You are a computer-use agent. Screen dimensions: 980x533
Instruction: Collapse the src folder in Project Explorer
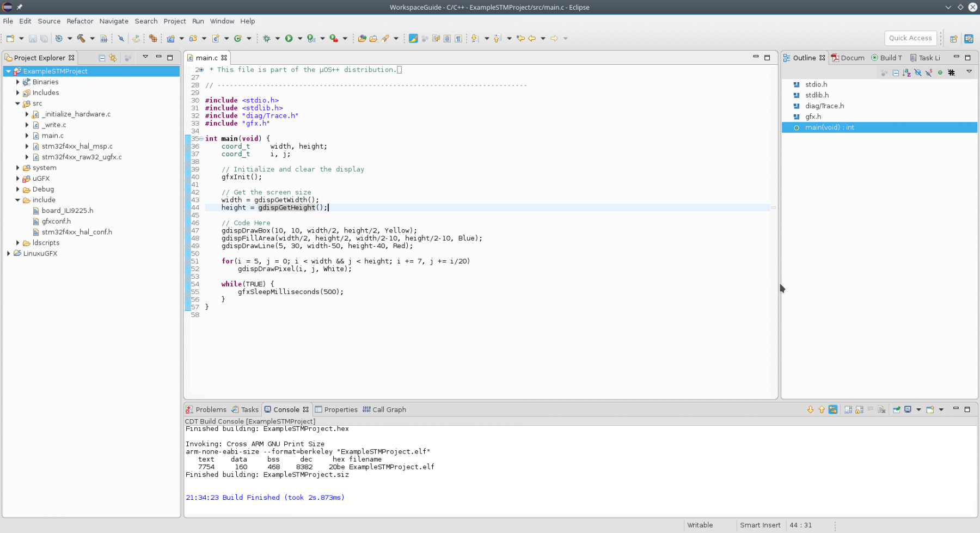point(19,103)
